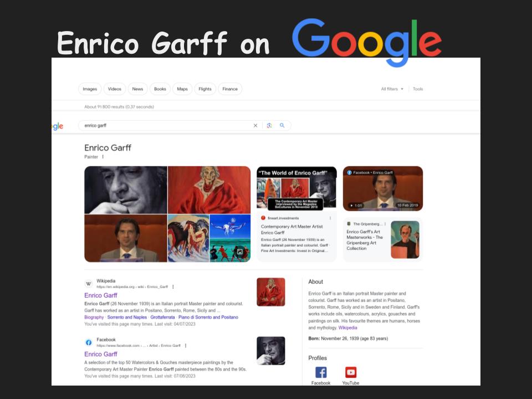Image resolution: width=532 pixels, height=399 pixels.
Task: Click three-dot menu on fineart.investments card
Action: (x=330, y=218)
